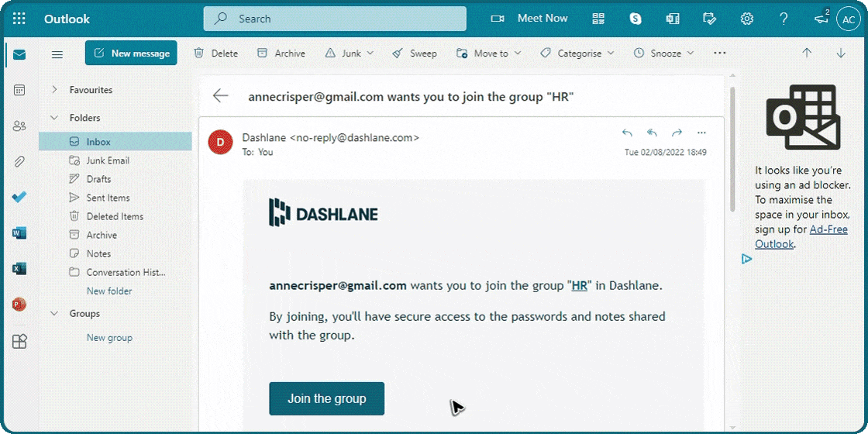The width and height of the screenshot is (868, 434).
Task: Open Calendar in left rail
Action: 19,90
